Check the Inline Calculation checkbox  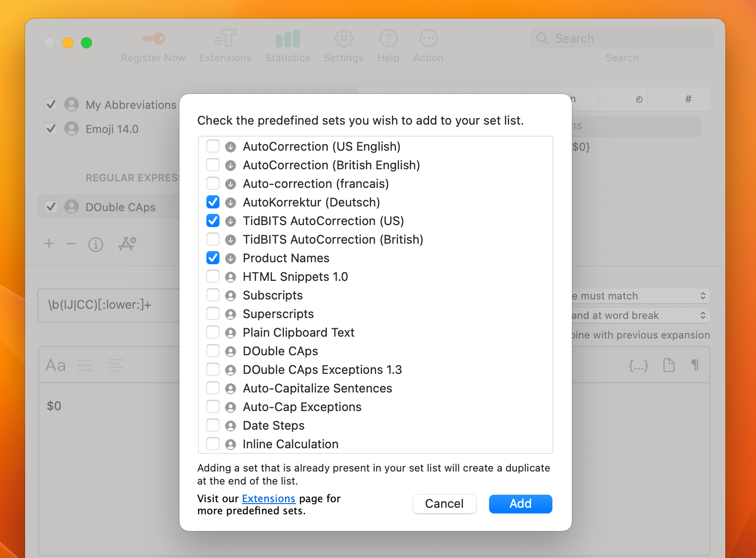pos(213,444)
